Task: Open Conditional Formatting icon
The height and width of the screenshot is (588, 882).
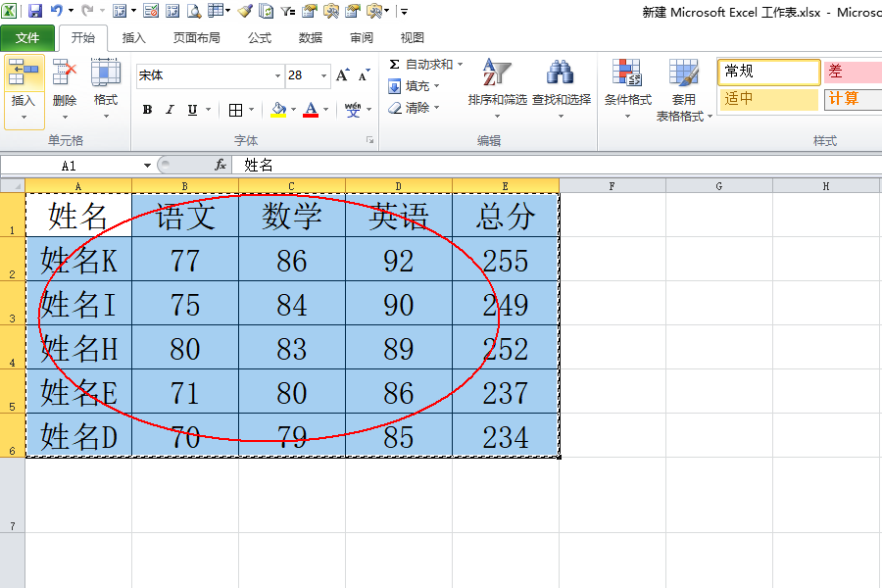Action: [627, 73]
